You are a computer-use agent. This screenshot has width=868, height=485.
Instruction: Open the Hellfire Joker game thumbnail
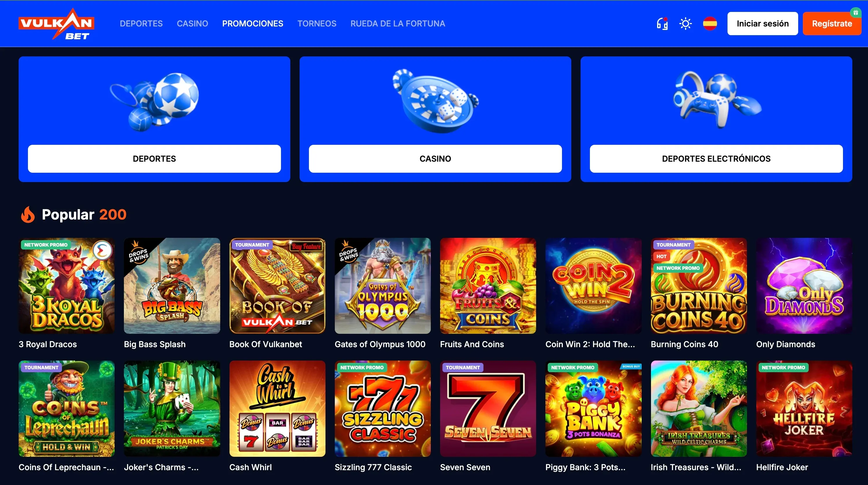pyautogui.click(x=804, y=409)
